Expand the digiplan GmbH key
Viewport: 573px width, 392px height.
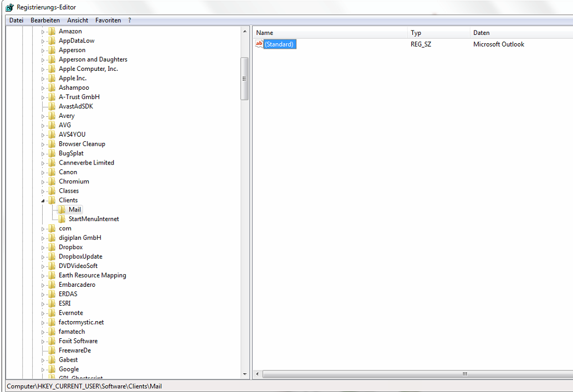pos(43,238)
